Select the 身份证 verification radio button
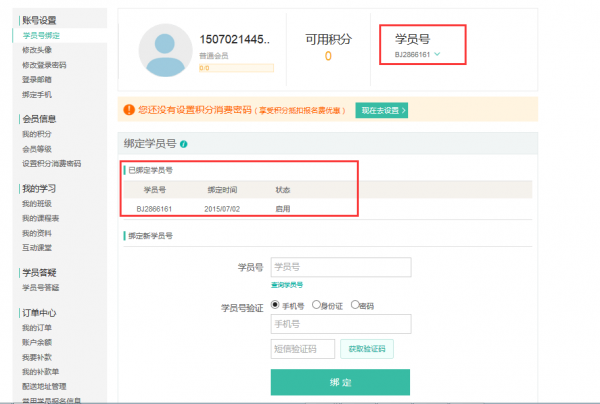 click(317, 305)
